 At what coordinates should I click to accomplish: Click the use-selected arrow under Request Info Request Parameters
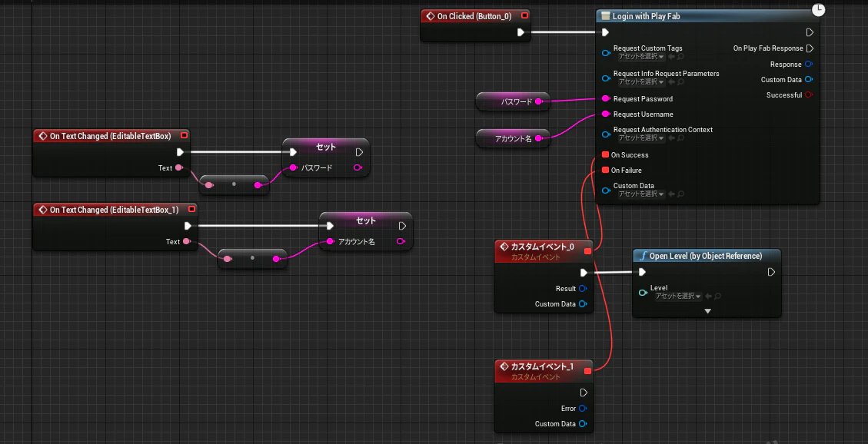(671, 82)
